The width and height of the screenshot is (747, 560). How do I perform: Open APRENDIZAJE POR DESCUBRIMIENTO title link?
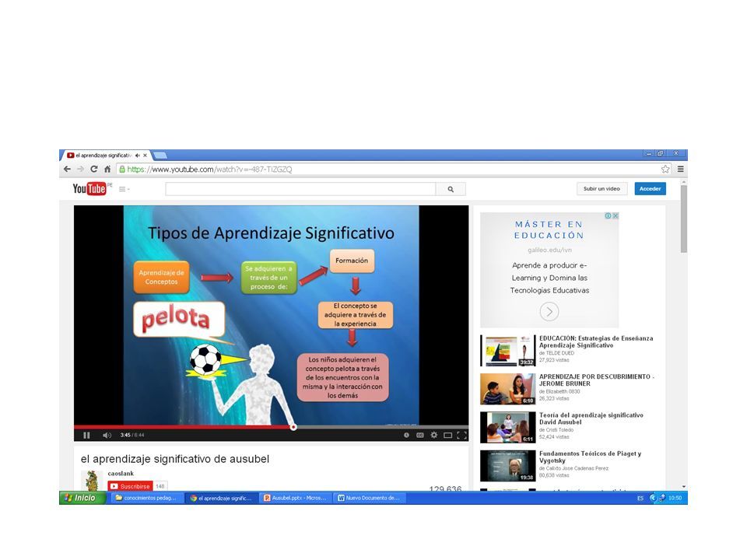click(x=597, y=380)
